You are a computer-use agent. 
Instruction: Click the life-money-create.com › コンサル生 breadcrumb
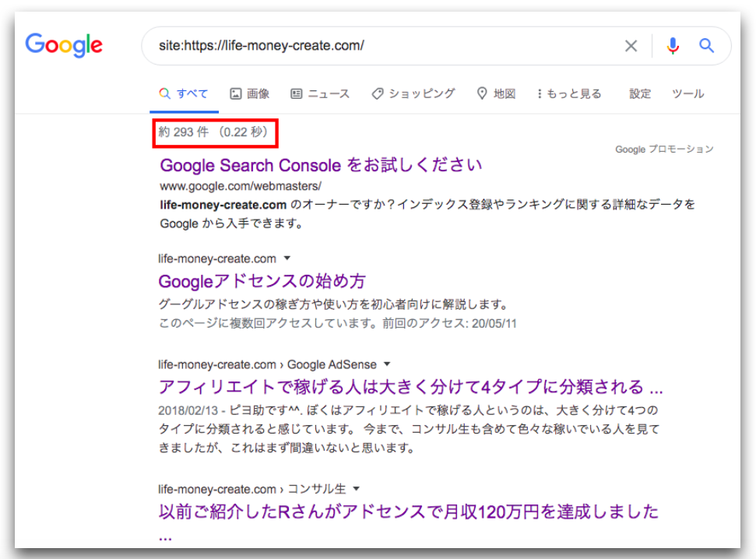point(252,489)
